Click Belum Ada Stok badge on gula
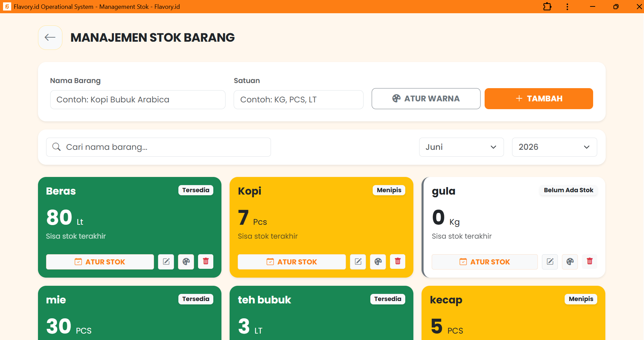The width and height of the screenshot is (644, 340). click(568, 190)
